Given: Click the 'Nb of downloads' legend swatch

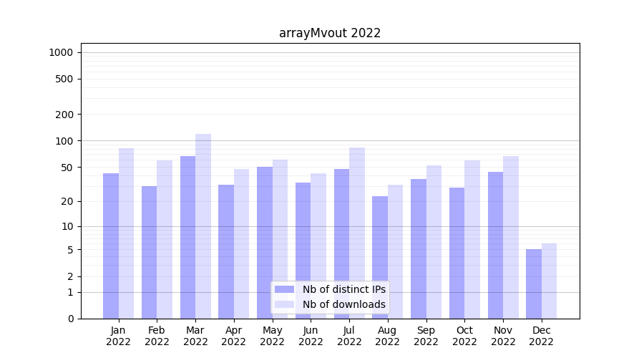Looking at the screenshot, I should coord(284,304).
